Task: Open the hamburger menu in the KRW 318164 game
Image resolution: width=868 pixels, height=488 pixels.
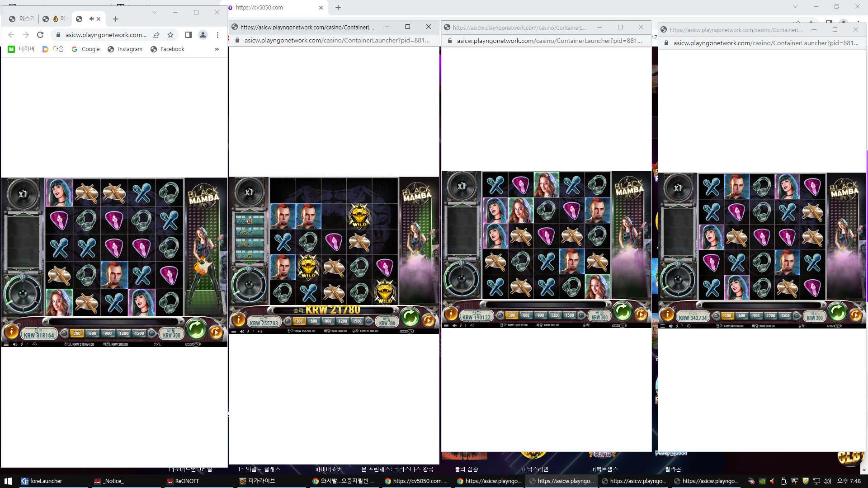Action: pos(6,344)
